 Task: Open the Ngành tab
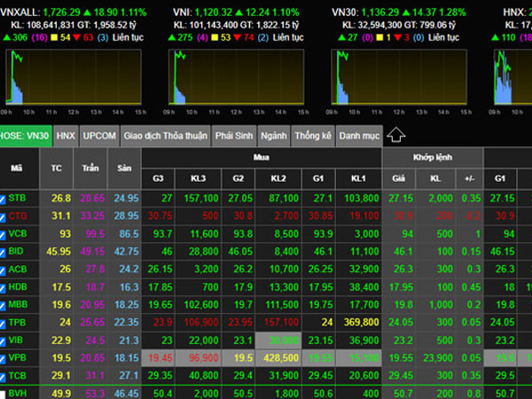click(x=274, y=136)
